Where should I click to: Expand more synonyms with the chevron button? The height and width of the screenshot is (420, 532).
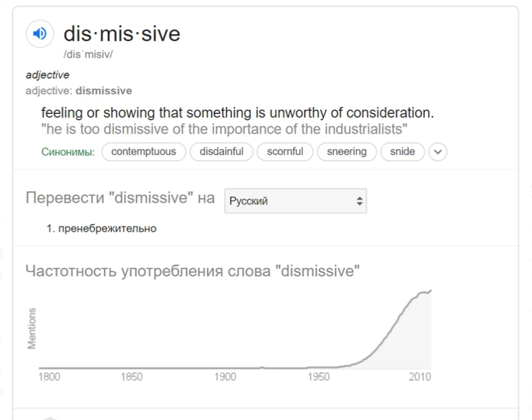point(438,152)
